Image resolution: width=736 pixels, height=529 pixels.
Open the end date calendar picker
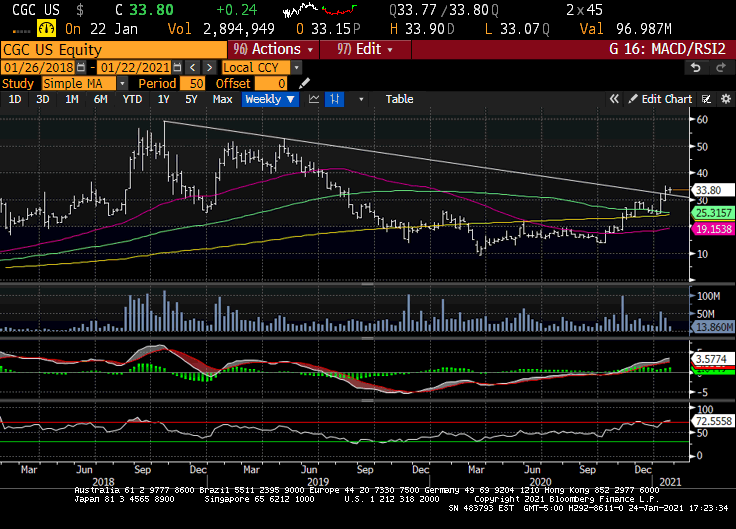point(176,68)
